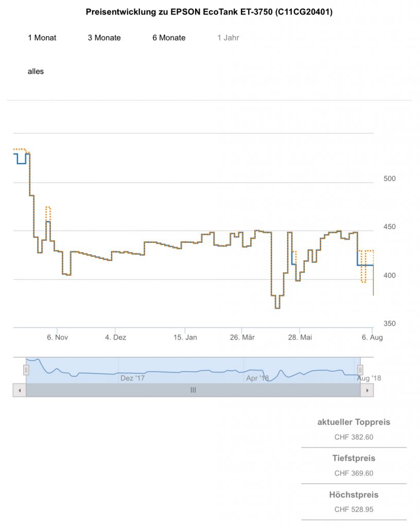Click the left scroll arrow of the navigator

point(19,390)
